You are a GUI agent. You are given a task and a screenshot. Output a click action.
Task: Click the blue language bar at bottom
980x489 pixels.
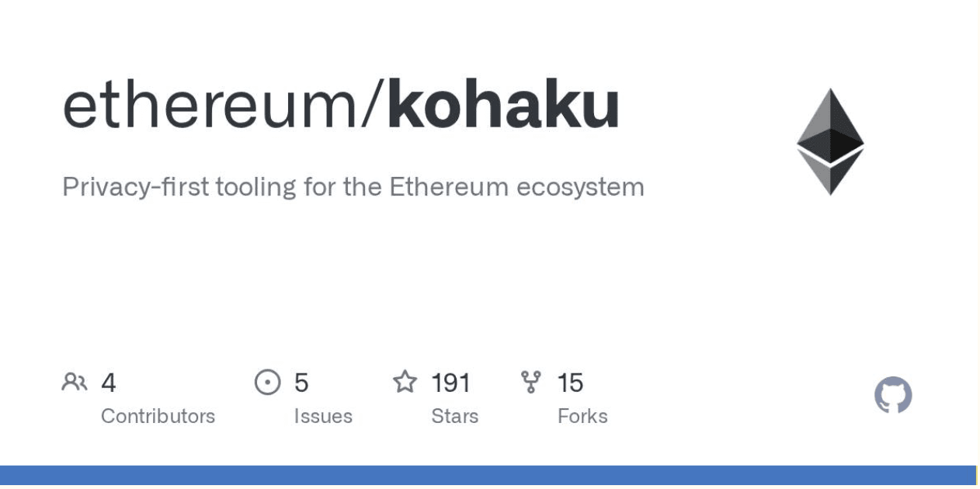coord(488,476)
